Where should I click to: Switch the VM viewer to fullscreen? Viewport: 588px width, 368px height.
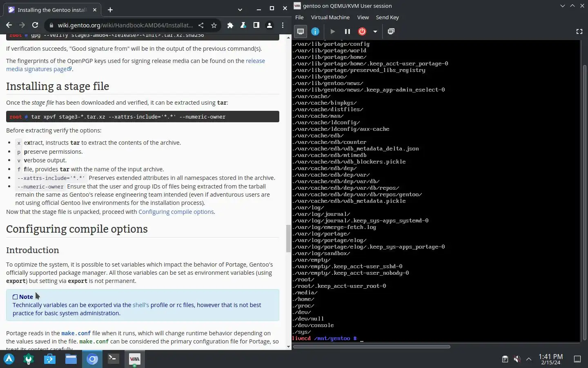[x=579, y=31]
